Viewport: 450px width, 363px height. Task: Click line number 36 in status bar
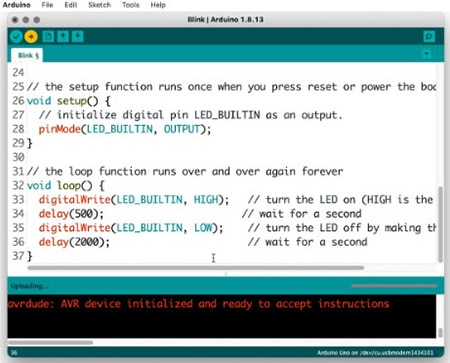pos(14,353)
